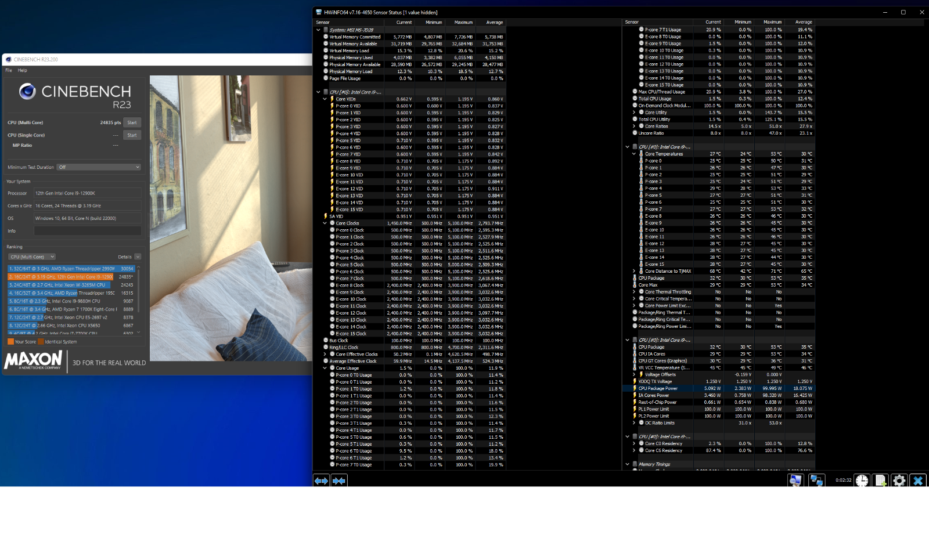929x560 pixels.
Task: Click the expand columns arrows icon in HWiNFO
Action: [x=321, y=480]
